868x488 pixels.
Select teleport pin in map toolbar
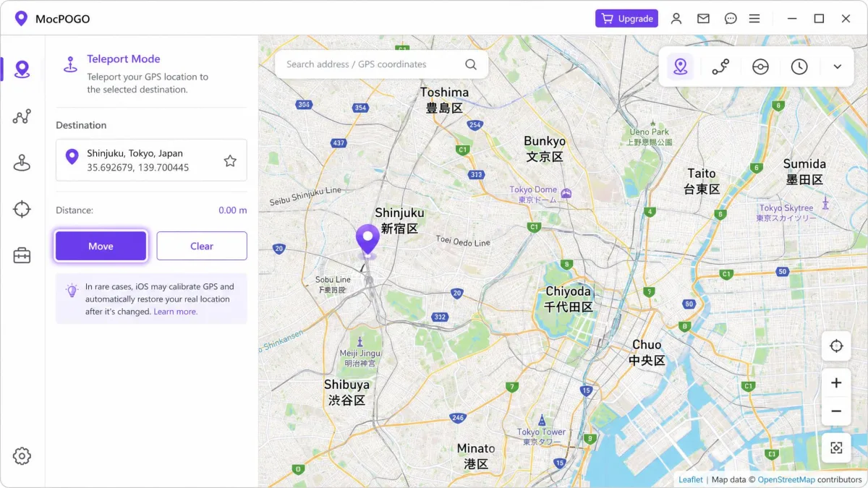(x=680, y=67)
